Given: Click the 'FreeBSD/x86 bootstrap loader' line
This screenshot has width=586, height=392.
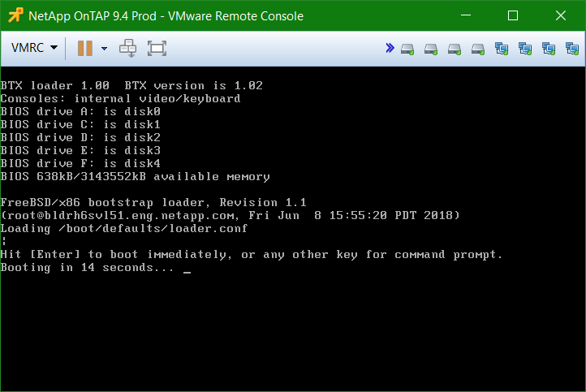Looking at the screenshot, I should tap(153, 203).
